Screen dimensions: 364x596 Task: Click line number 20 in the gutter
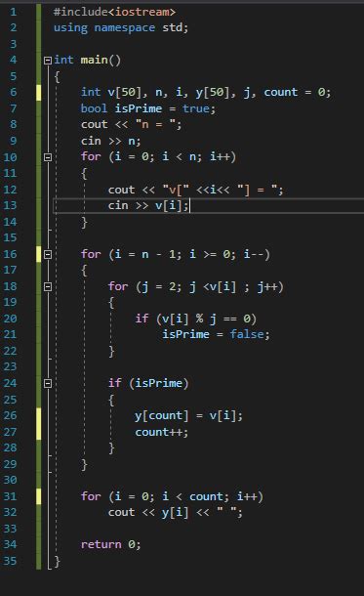click(x=11, y=319)
